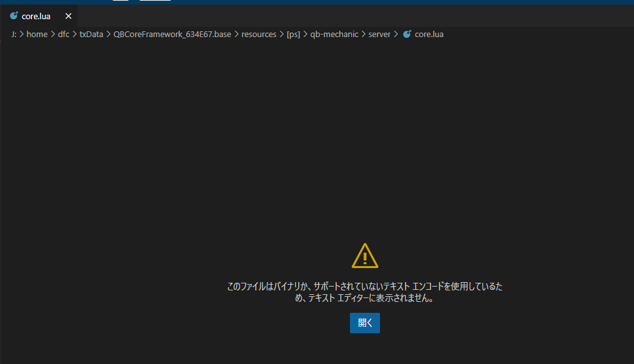Click the [ps] breadcrumb segment

point(293,35)
